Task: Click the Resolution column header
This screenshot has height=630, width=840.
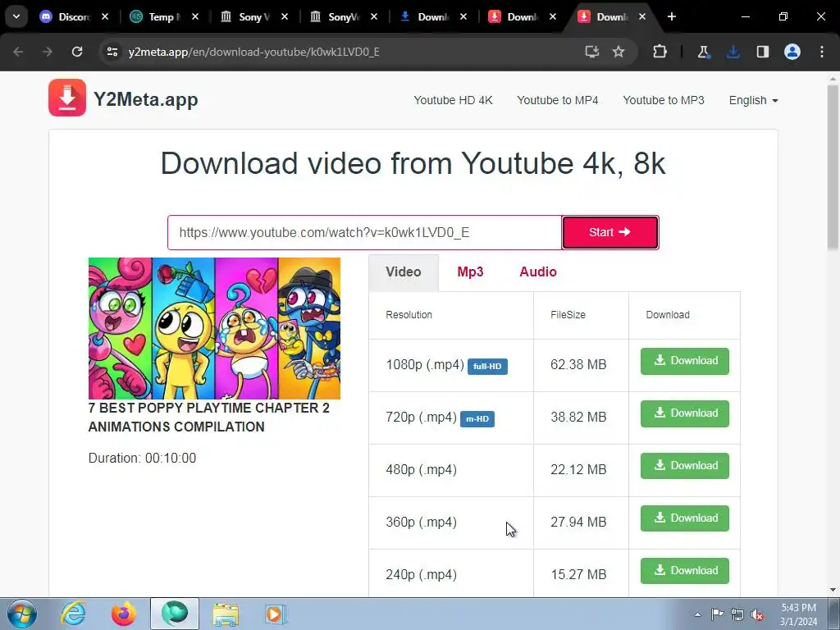Action: coord(409,315)
